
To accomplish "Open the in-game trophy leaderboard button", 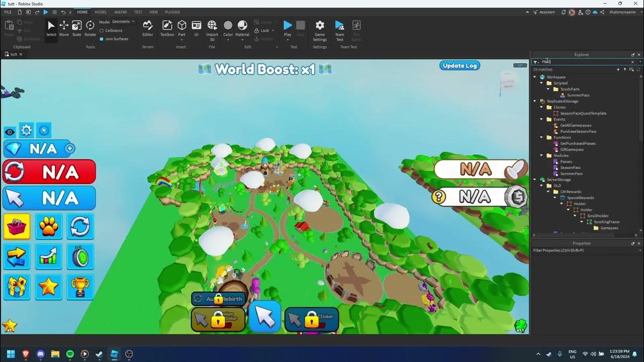I will coord(80,287).
